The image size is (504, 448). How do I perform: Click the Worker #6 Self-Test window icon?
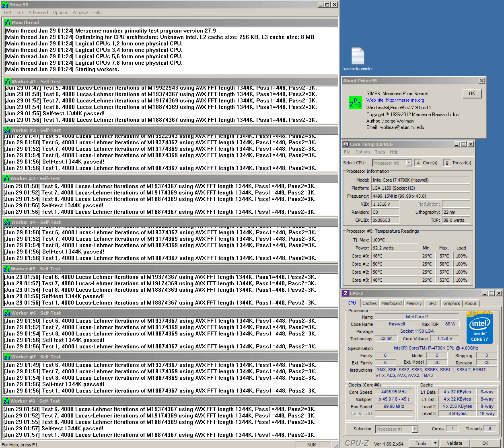click(x=7, y=313)
